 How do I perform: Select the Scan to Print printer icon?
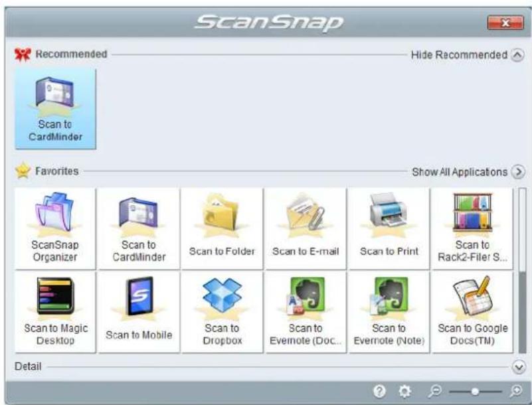tap(389, 228)
